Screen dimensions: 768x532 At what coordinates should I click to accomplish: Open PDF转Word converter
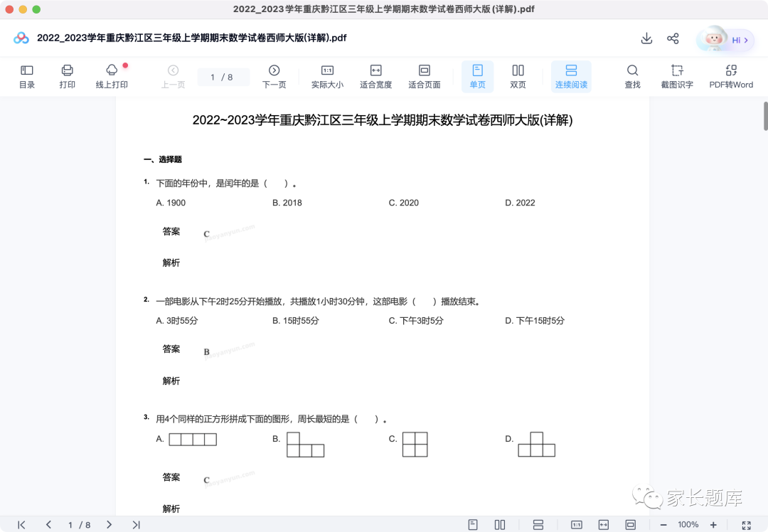[731, 77]
